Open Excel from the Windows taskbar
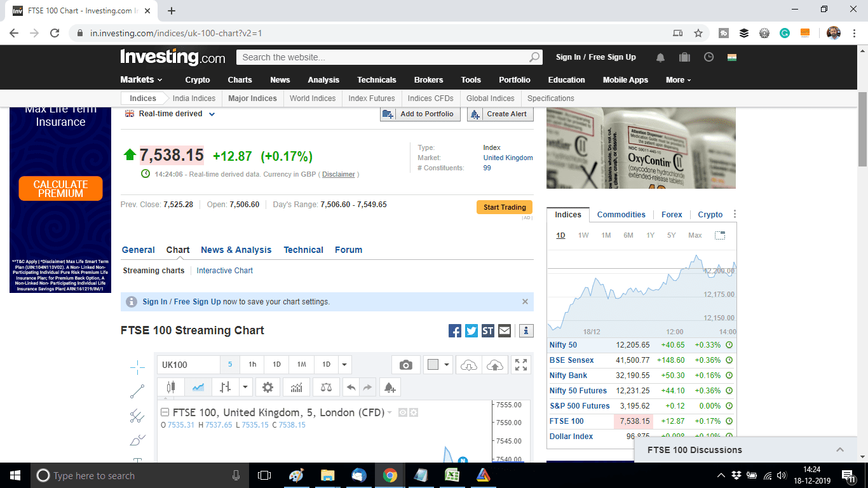This screenshot has height=488, width=868. coord(452,475)
